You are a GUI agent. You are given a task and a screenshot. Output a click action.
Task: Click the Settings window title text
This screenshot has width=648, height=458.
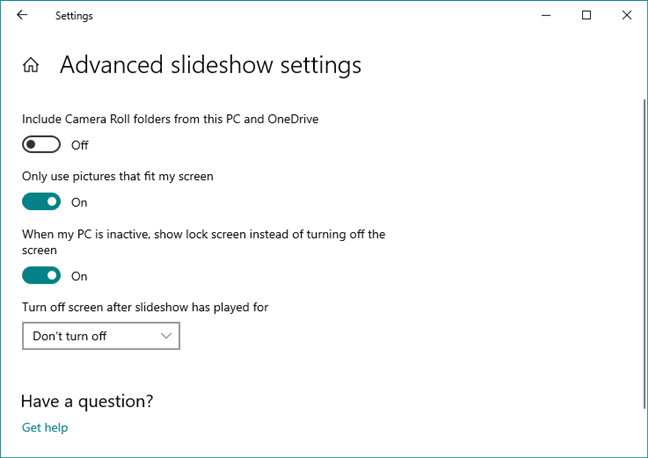(x=74, y=16)
